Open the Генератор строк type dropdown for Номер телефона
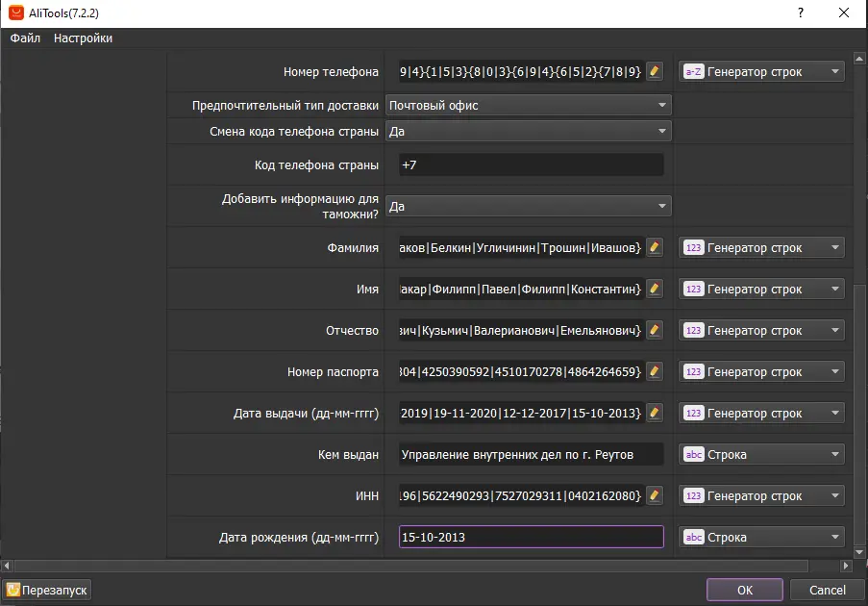Image resolution: width=868 pixels, height=606 pixels. (761, 71)
